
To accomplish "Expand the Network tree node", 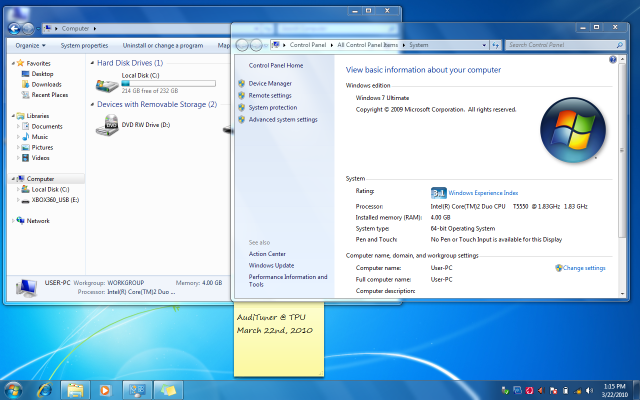I will pyautogui.click(x=13, y=221).
